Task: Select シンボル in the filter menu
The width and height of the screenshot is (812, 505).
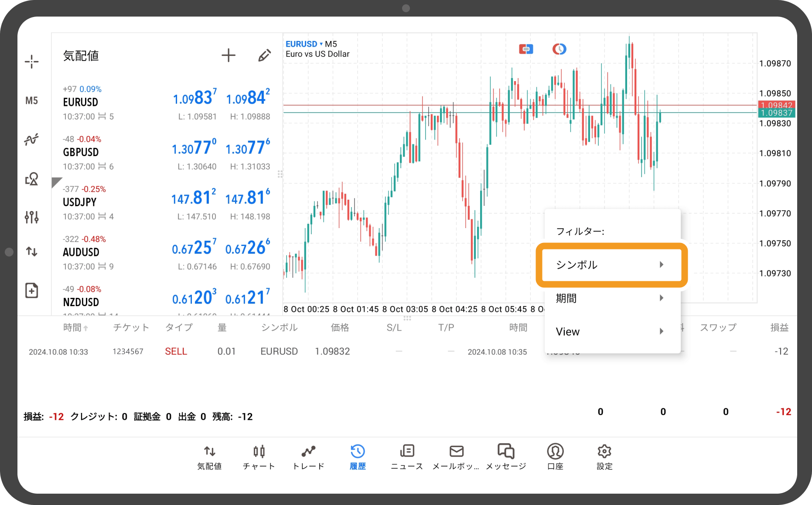Action: click(612, 265)
